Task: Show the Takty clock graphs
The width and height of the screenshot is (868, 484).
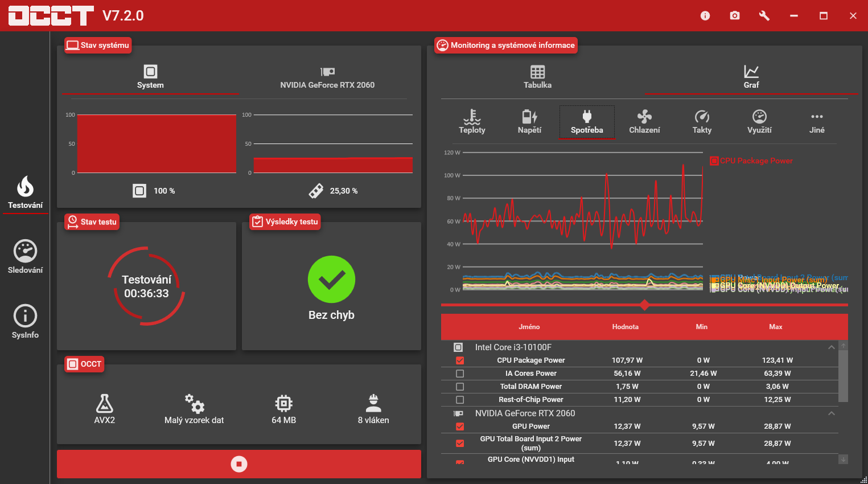Action: (702, 122)
